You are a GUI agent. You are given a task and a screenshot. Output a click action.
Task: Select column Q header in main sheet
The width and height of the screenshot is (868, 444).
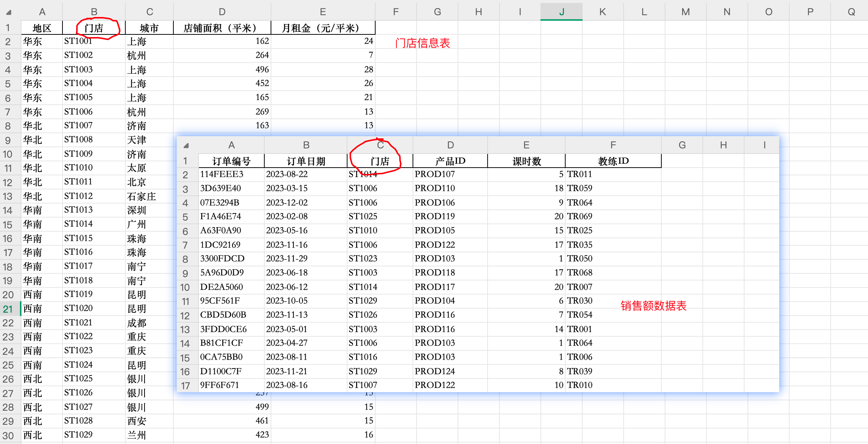851,12
